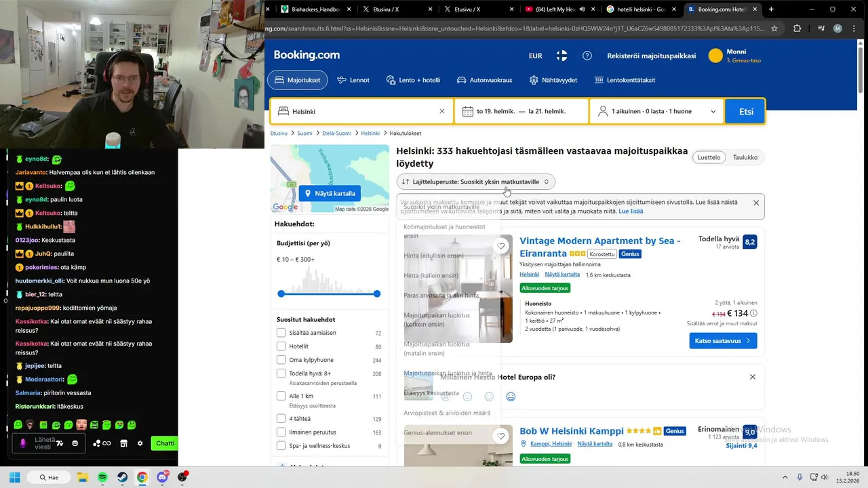The image size is (868, 488).
Task: Pick the happy smiley for Hestia Hotel Europa
Action: pyautogui.click(x=511, y=396)
